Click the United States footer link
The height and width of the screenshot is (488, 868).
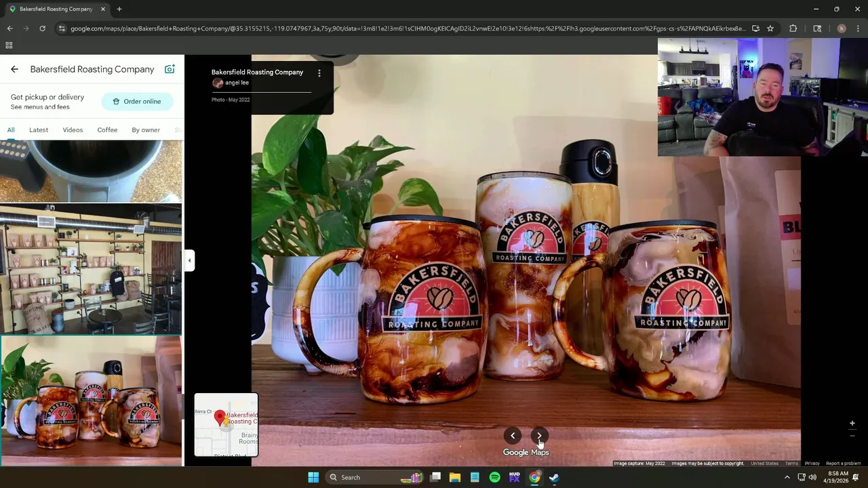(x=764, y=464)
